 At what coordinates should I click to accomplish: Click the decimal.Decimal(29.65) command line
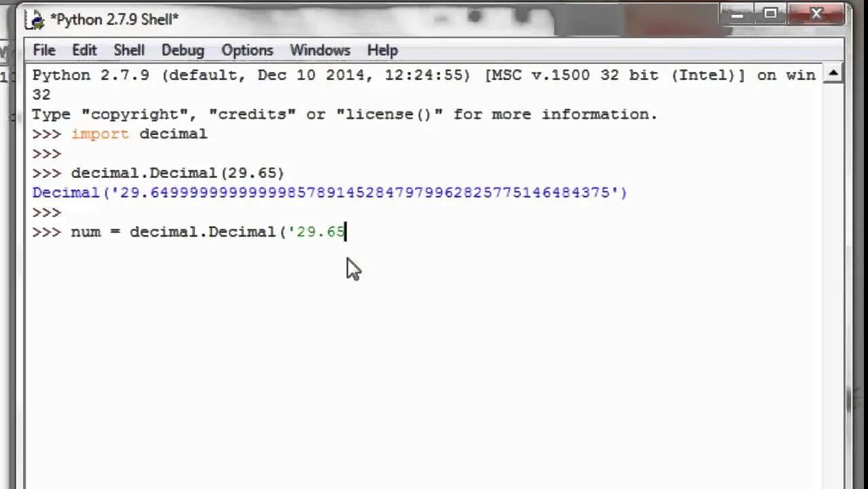click(158, 173)
